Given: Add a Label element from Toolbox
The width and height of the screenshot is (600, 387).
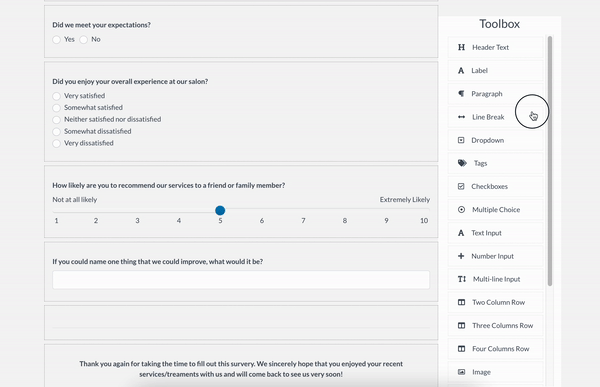Looking at the screenshot, I should tap(496, 70).
